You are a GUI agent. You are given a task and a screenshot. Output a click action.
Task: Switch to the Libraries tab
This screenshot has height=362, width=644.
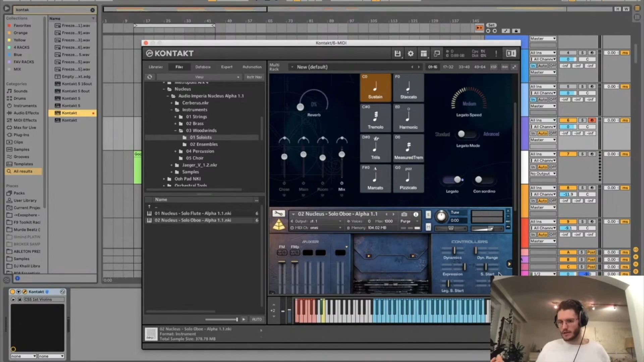tap(156, 67)
